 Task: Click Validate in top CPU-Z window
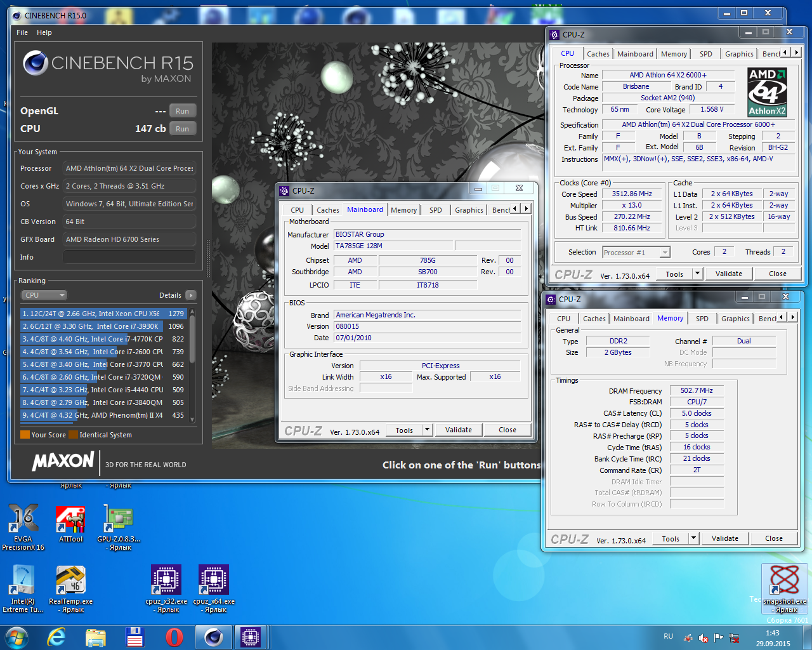tap(729, 274)
